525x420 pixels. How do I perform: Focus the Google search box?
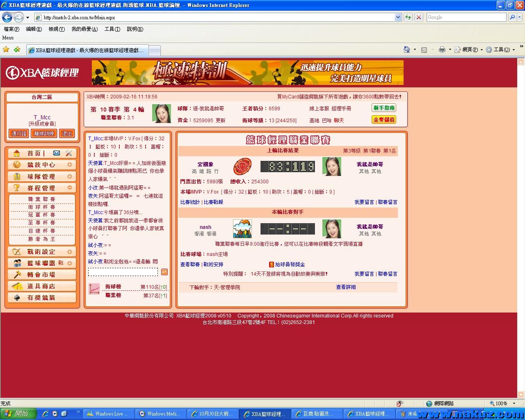466,17
